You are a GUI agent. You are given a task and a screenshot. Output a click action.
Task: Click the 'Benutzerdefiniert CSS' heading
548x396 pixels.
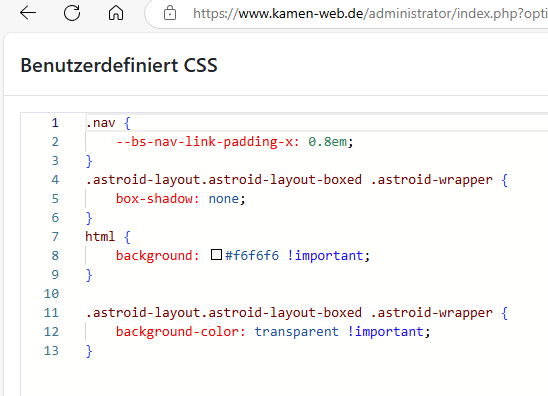pyautogui.click(x=119, y=65)
